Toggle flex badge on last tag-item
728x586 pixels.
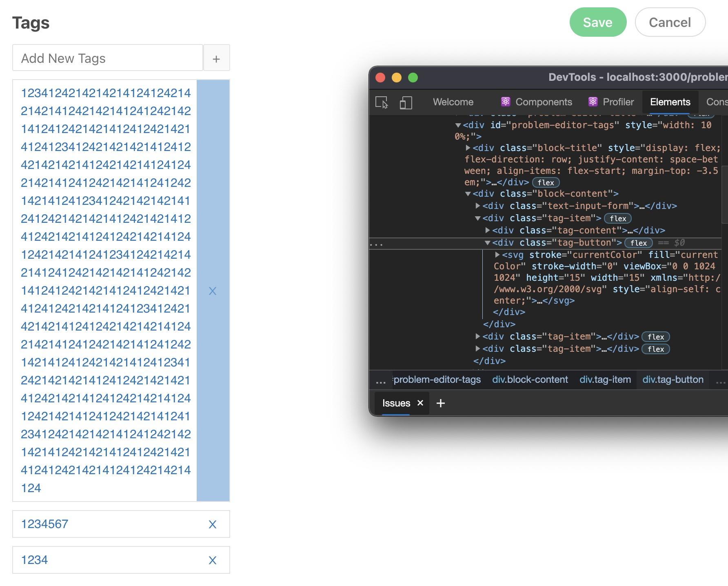click(x=656, y=349)
